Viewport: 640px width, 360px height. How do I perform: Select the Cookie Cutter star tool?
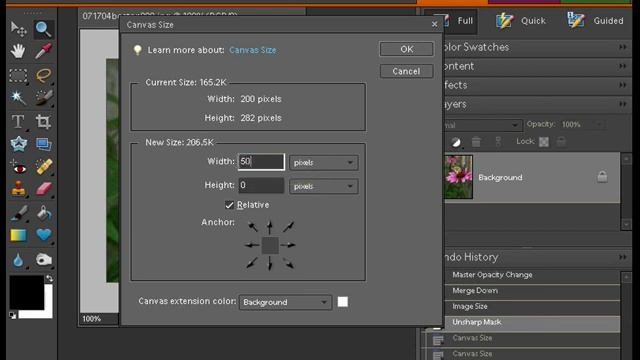(18, 144)
